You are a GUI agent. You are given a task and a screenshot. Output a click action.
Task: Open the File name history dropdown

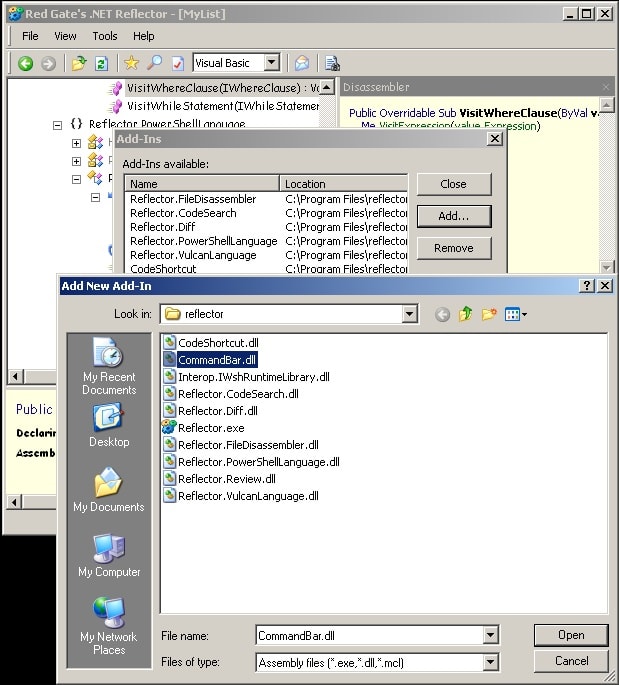(490, 635)
